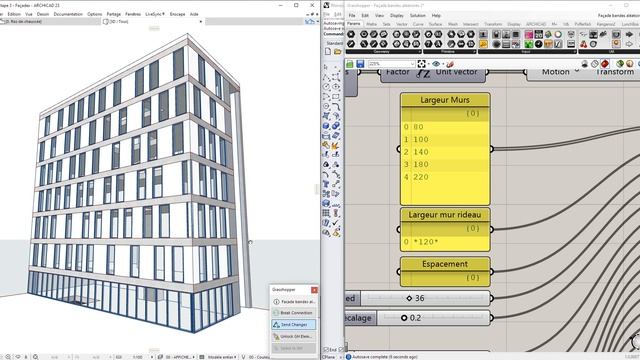Viewport: 640px width, 360px height.
Task: Select the Largeur mur rideau panel title
Action: pos(445,215)
